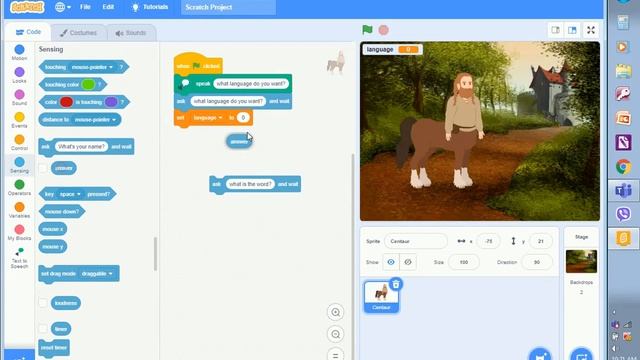
Task: Tick the timer reporter checkbox
Action: [x=43, y=329]
